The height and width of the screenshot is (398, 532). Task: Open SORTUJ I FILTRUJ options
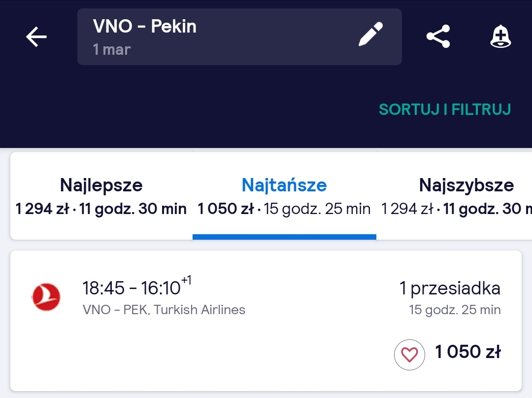[445, 109]
